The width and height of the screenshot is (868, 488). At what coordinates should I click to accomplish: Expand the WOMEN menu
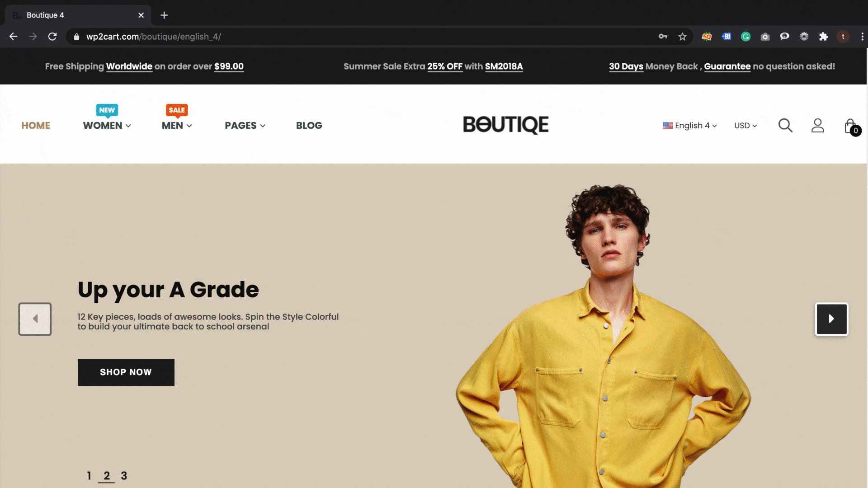(x=107, y=126)
